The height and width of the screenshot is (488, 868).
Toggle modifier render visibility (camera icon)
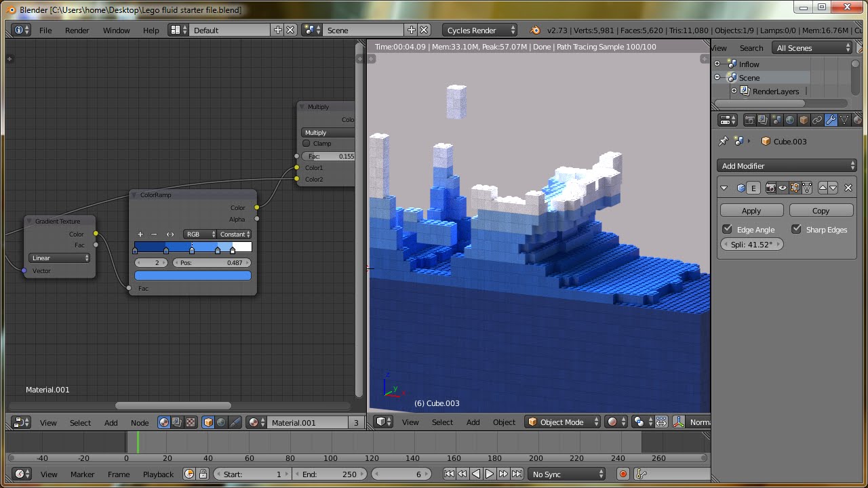(770, 188)
